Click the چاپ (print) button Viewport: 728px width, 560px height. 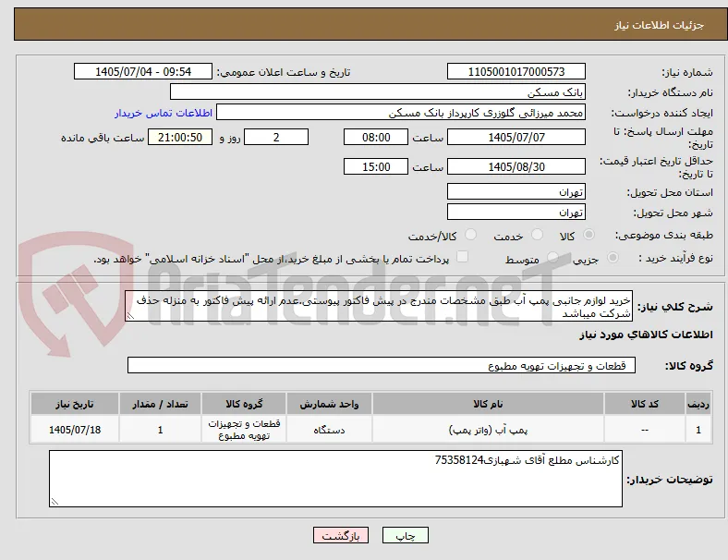[405, 535]
